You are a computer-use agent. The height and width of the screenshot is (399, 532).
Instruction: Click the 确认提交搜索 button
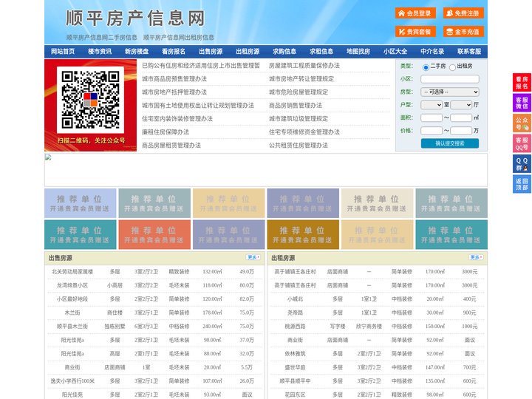click(450, 143)
